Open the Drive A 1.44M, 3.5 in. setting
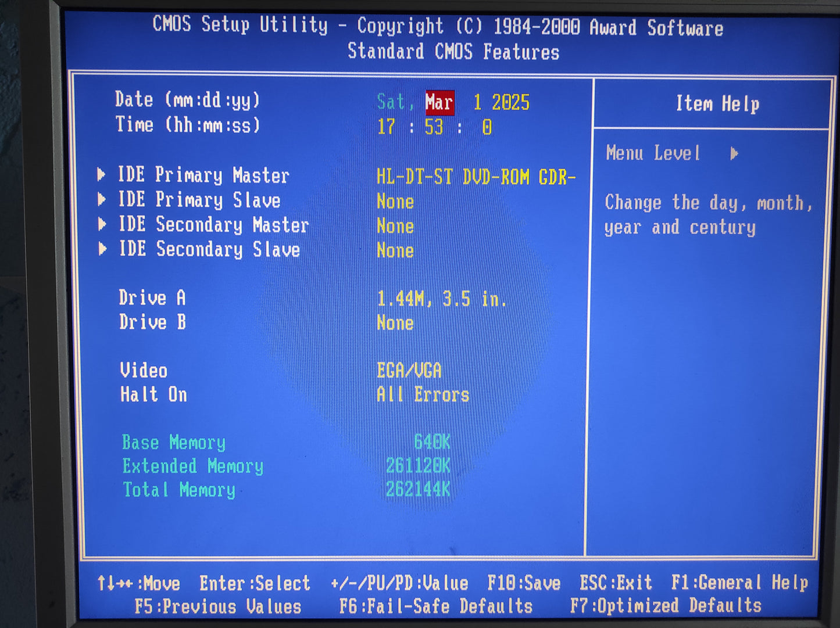Screen dimensions: 840x628 [441, 299]
